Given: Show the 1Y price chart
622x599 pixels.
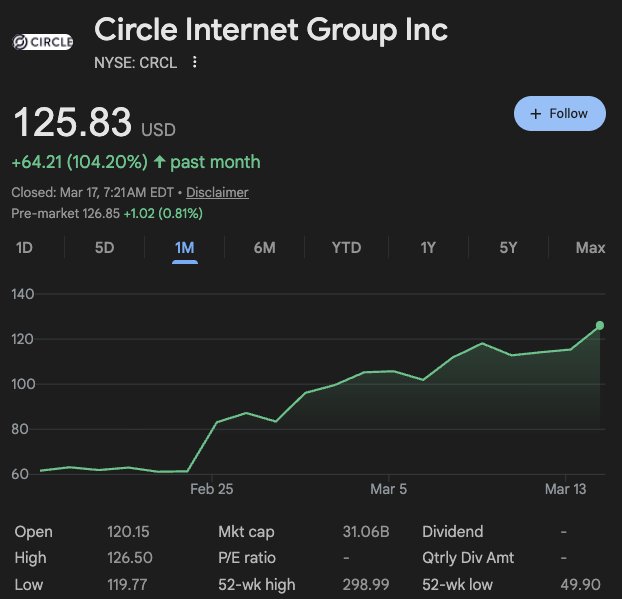Looking at the screenshot, I should tap(428, 248).
